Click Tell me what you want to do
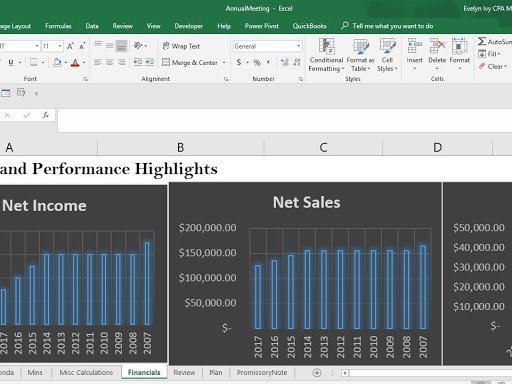Viewport: 512px width, 384px height. pos(387,26)
